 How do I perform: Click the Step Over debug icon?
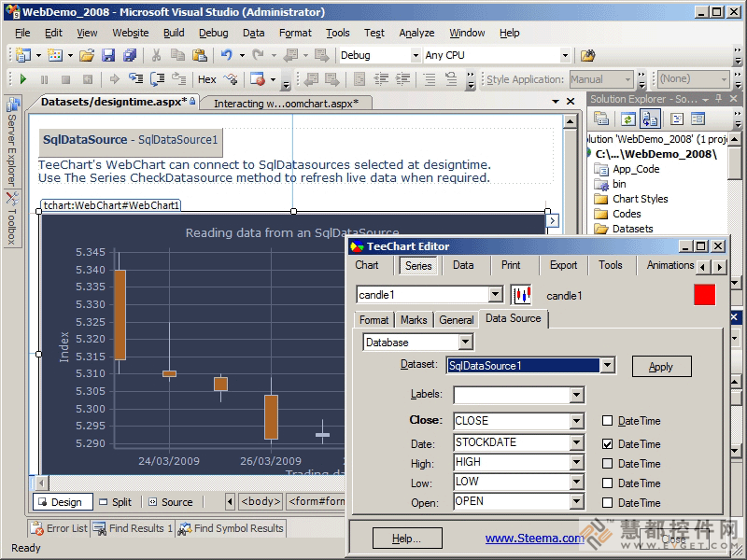coord(157,78)
